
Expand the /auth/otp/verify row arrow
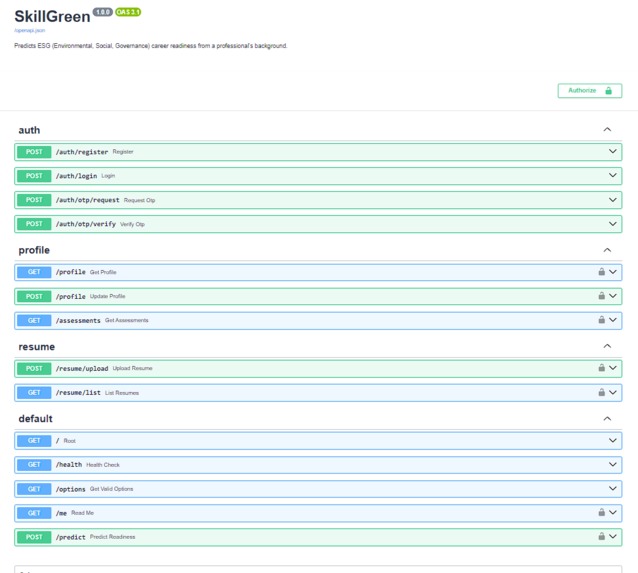(x=612, y=224)
